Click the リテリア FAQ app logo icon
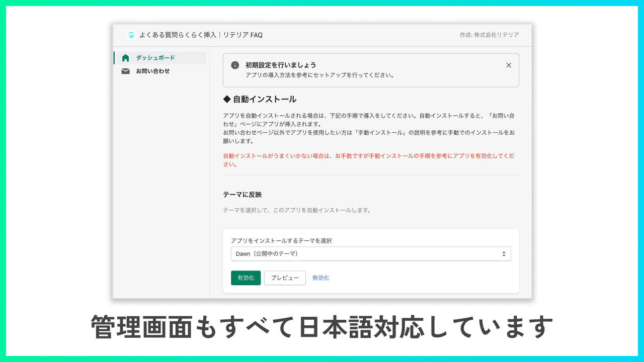 click(130, 35)
